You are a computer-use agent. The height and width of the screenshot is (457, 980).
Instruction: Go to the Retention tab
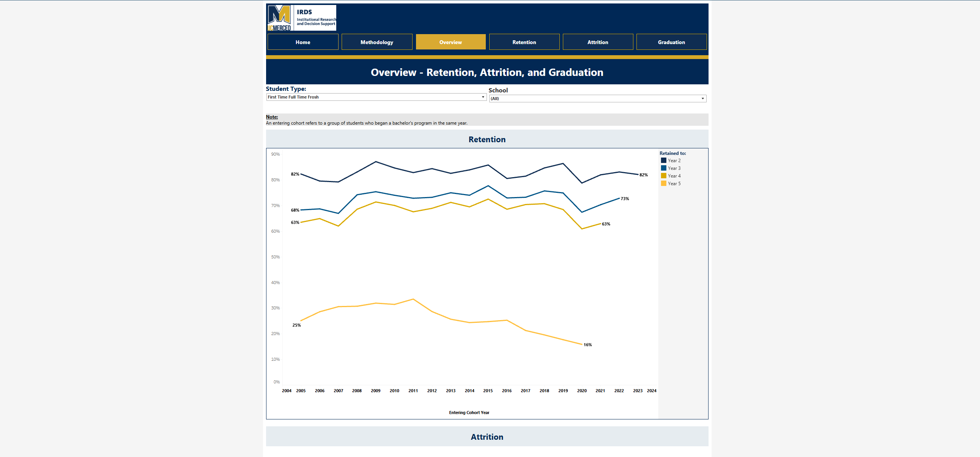524,42
